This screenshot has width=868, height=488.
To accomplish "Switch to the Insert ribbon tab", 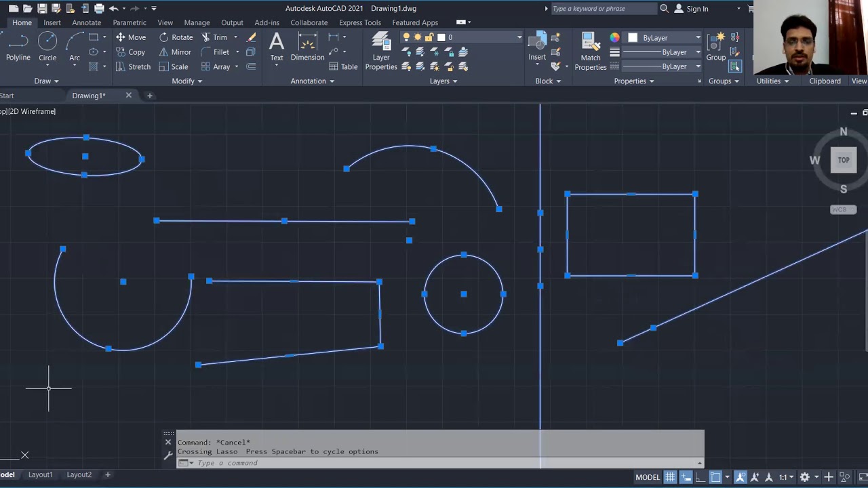I will pos(52,22).
